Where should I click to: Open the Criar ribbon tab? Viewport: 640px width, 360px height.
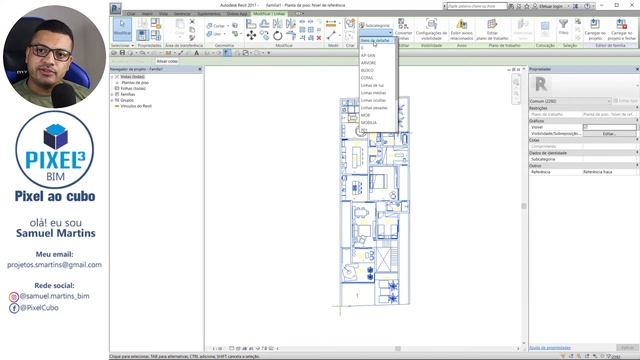(x=131, y=14)
